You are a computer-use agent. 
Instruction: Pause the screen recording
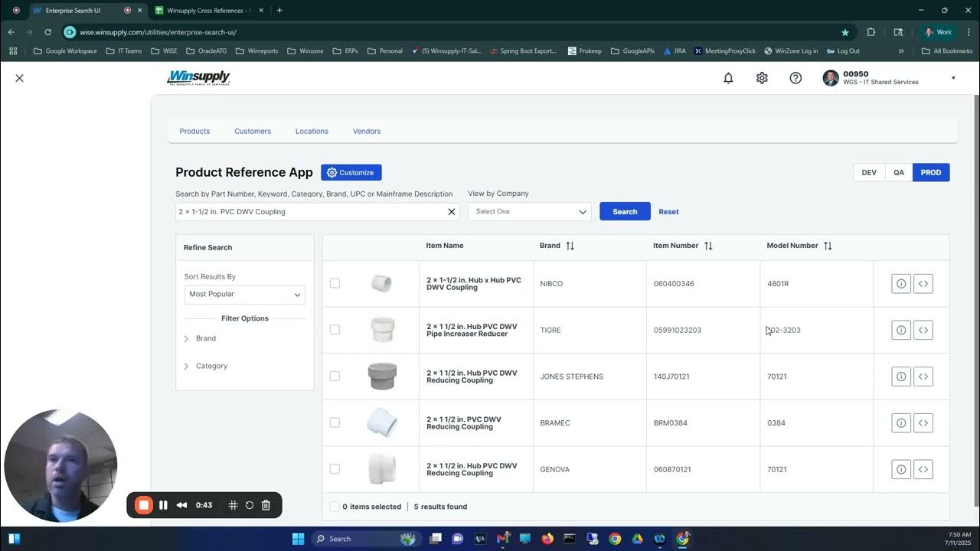[x=163, y=505]
